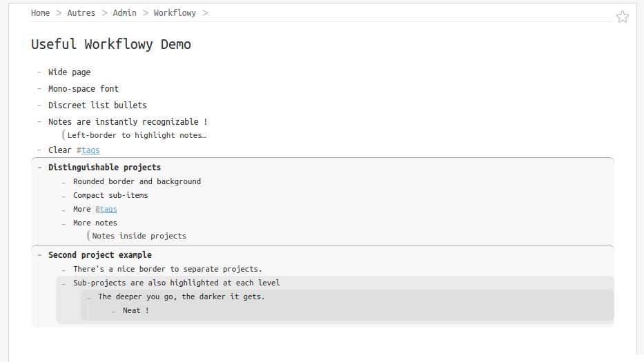Screen dimensions: 644x362
Task: Collapse the Notes are instantly recognizable item
Action: (x=39, y=122)
